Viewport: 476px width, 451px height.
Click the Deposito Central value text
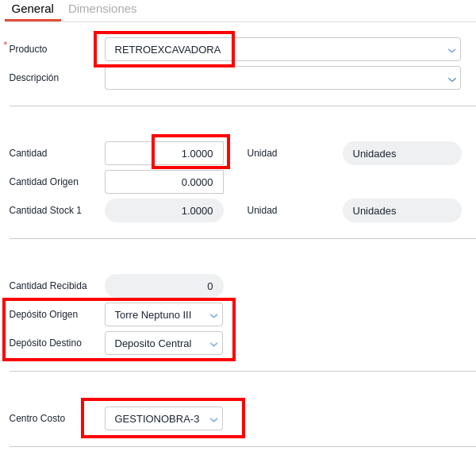[x=153, y=343]
